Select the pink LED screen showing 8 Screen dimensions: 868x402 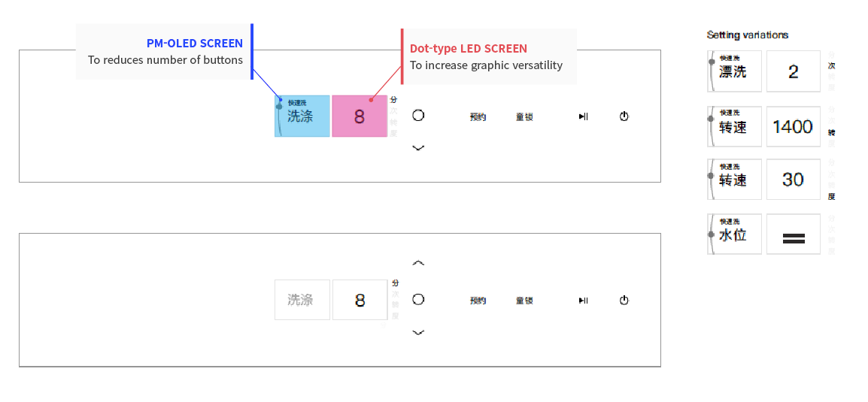360,116
